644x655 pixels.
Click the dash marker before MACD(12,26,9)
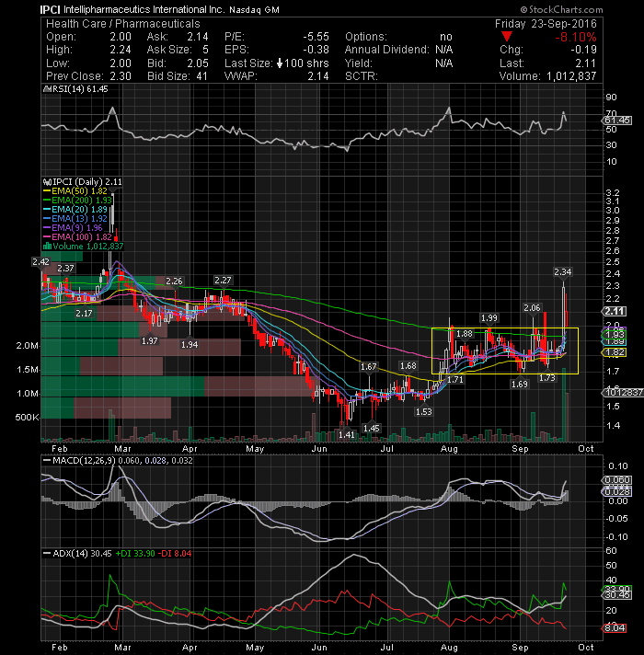[47, 460]
